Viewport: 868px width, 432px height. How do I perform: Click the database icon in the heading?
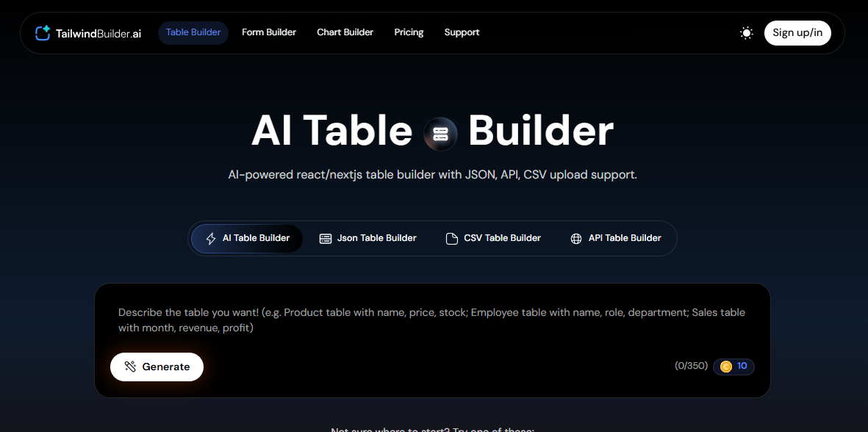pyautogui.click(x=440, y=134)
